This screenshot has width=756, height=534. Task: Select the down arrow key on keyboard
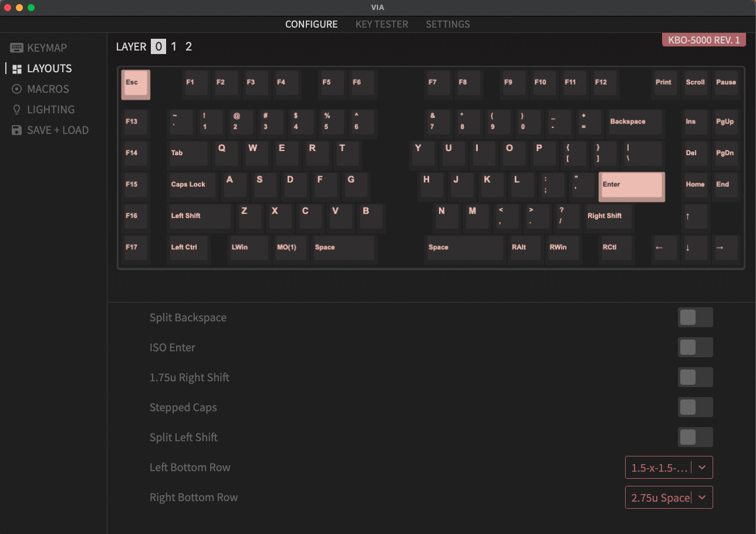pyautogui.click(x=696, y=250)
